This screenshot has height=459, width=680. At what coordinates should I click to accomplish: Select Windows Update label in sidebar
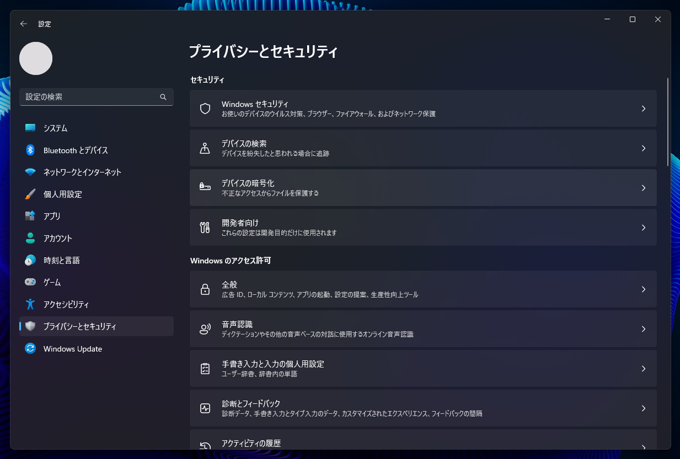(x=73, y=349)
